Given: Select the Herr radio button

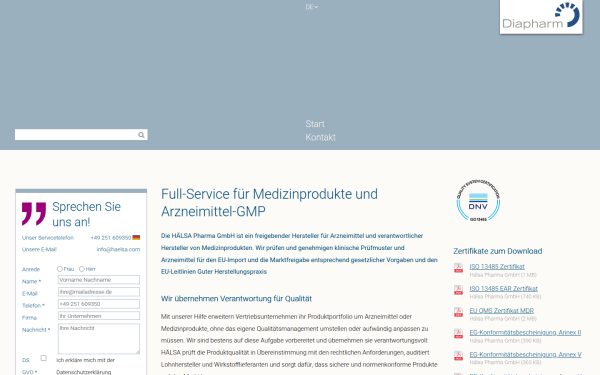Looking at the screenshot, I should (82, 269).
